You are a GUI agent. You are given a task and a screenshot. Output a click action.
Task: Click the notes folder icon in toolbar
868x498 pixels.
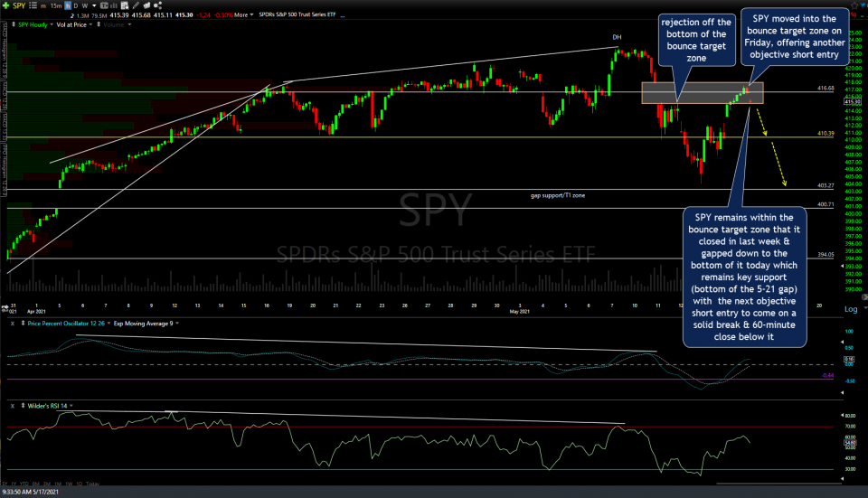pos(146,5)
